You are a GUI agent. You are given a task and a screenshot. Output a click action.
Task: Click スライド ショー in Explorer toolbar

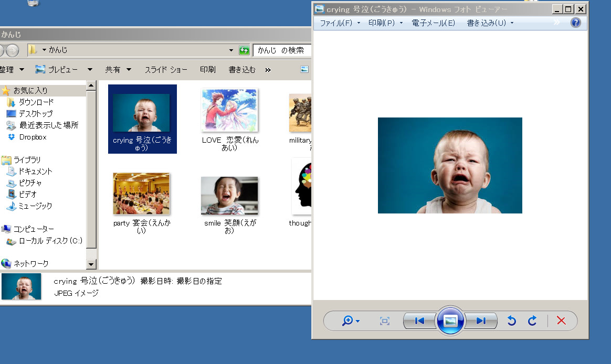[166, 69]
